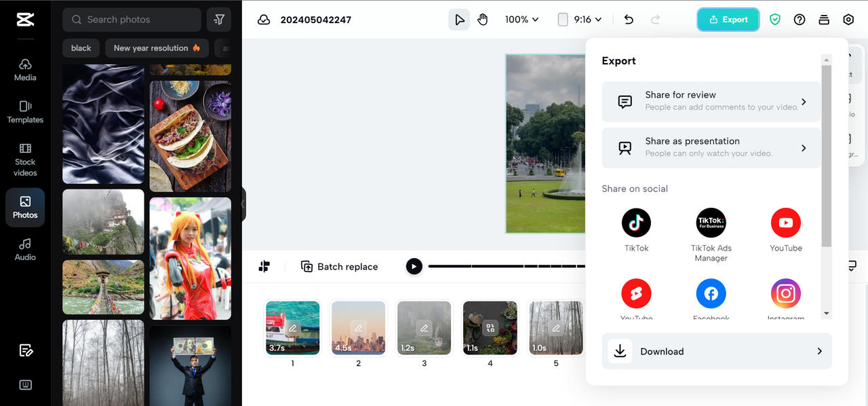
Task: Open the keyboard shortcuts icon
Action: click(x=26, y=385)
